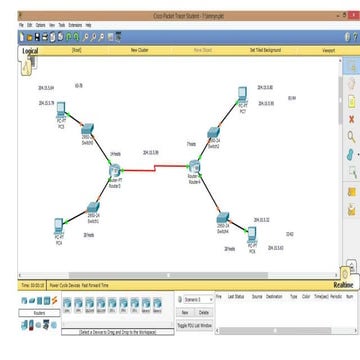Click the Network Information icon
Screen dimensions: 360x360
pyautogui.click(x=348, y=37)
